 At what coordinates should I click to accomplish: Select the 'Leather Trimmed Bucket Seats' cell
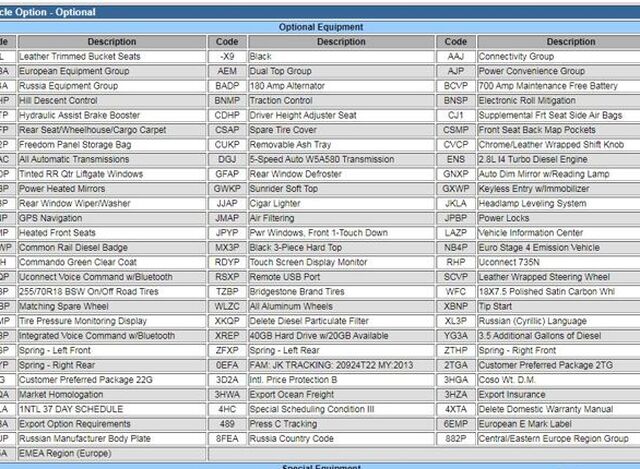112,56
